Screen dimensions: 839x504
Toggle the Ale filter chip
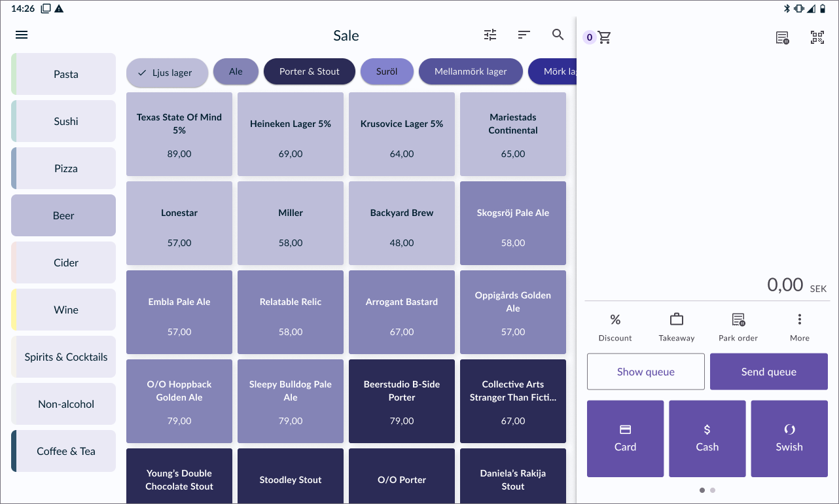coord(236,72)
